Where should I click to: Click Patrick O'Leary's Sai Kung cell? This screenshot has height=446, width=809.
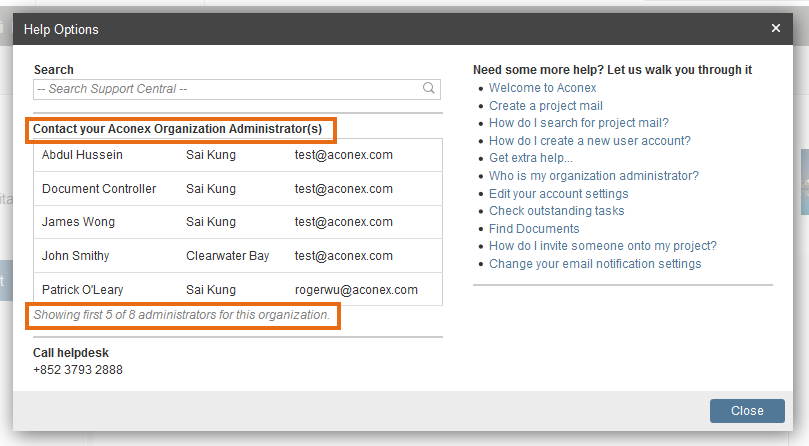point(211,290)
